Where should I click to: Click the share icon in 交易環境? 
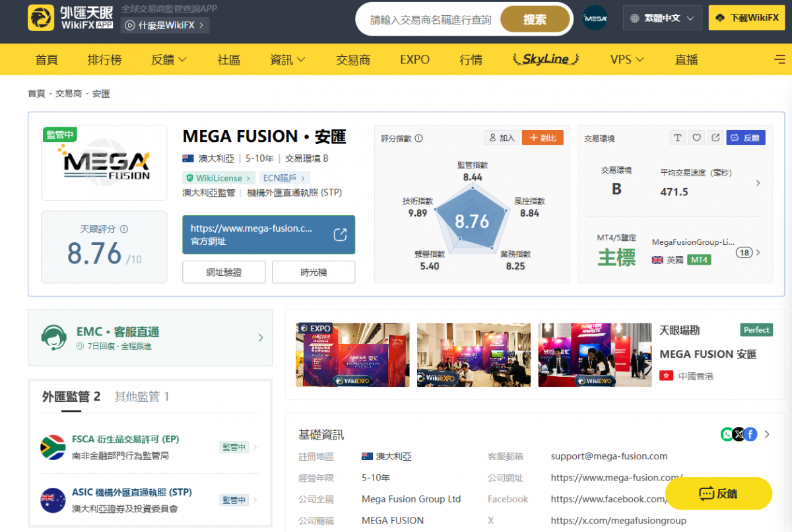click(x=715, y=138)
